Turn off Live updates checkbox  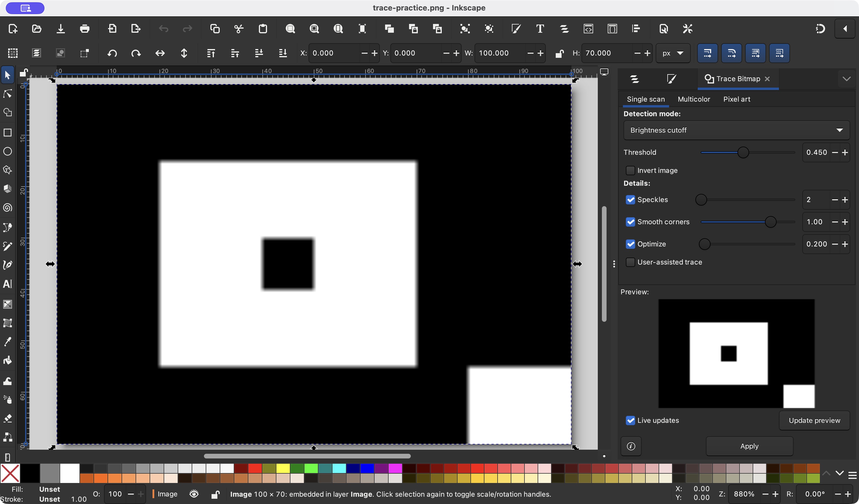coord(630,420)
